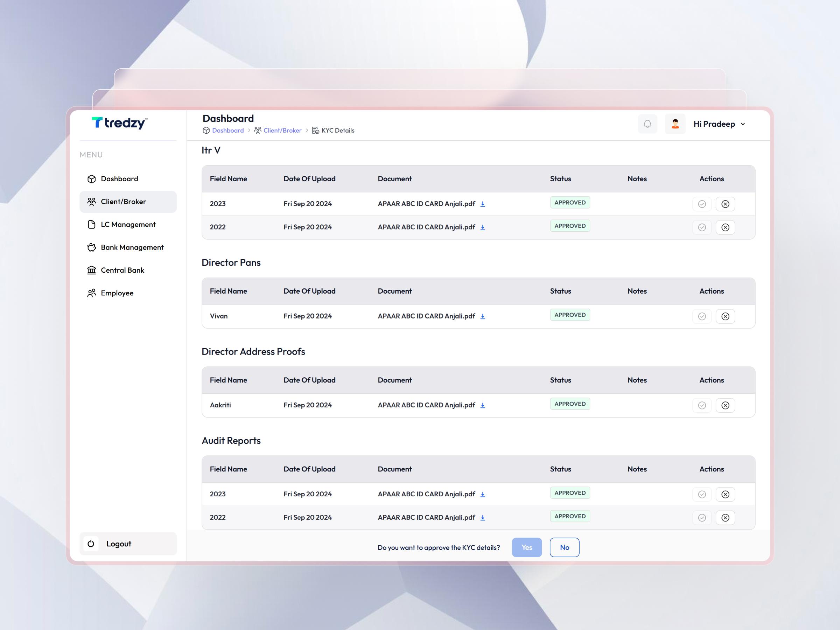840x630 pixels.
Task: Open the notification bell
Action: [647, 124]
